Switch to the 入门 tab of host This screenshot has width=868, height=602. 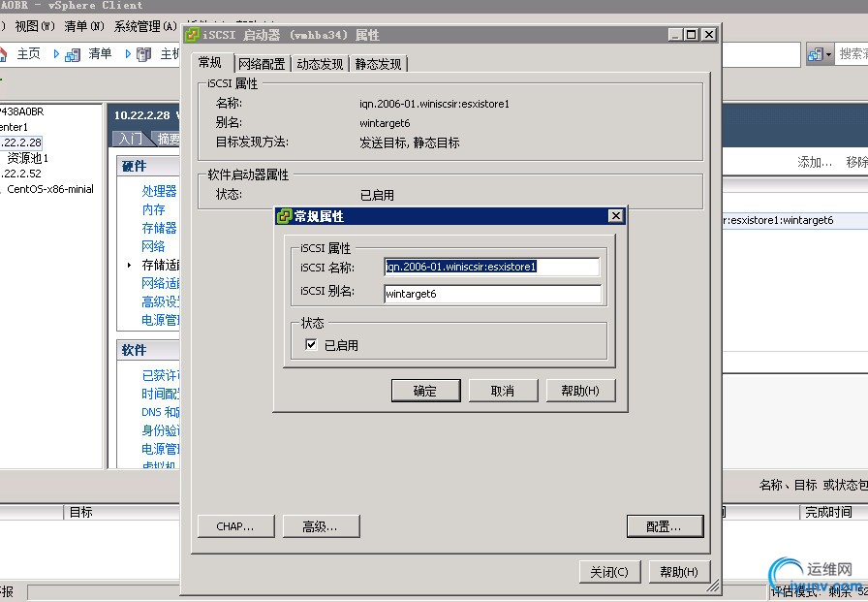coord(131,139)
